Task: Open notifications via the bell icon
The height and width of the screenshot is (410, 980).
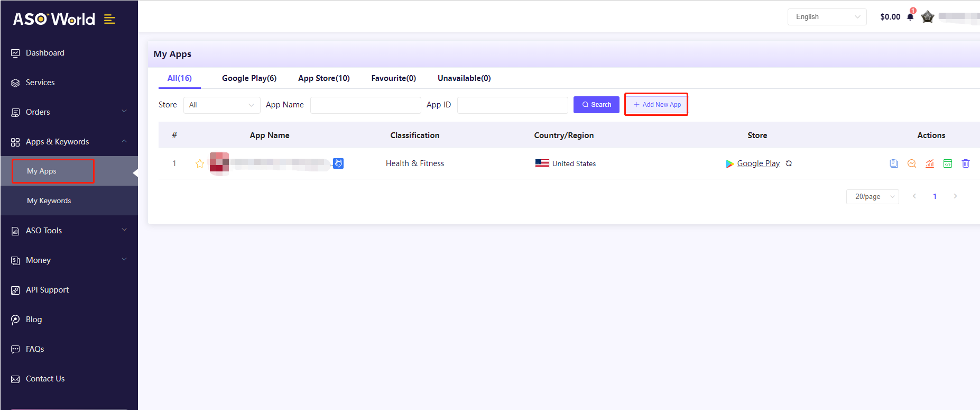Action: tap(910, 16)
